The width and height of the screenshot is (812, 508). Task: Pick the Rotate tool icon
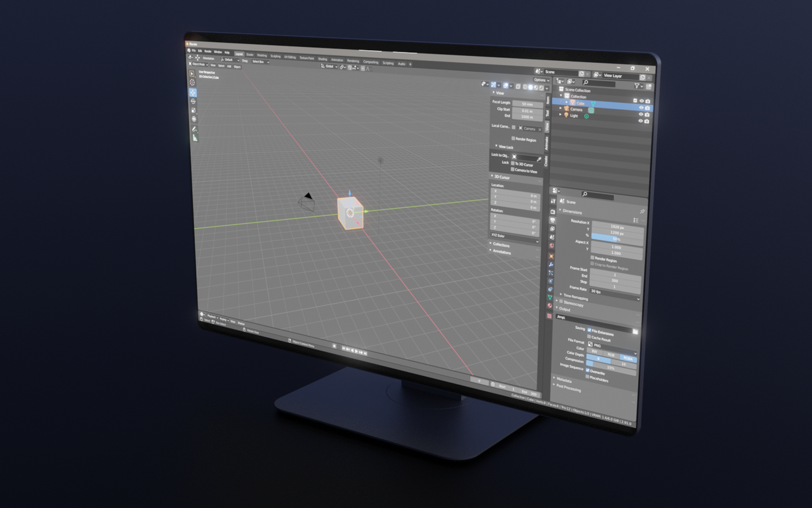(x=193, y=102)
